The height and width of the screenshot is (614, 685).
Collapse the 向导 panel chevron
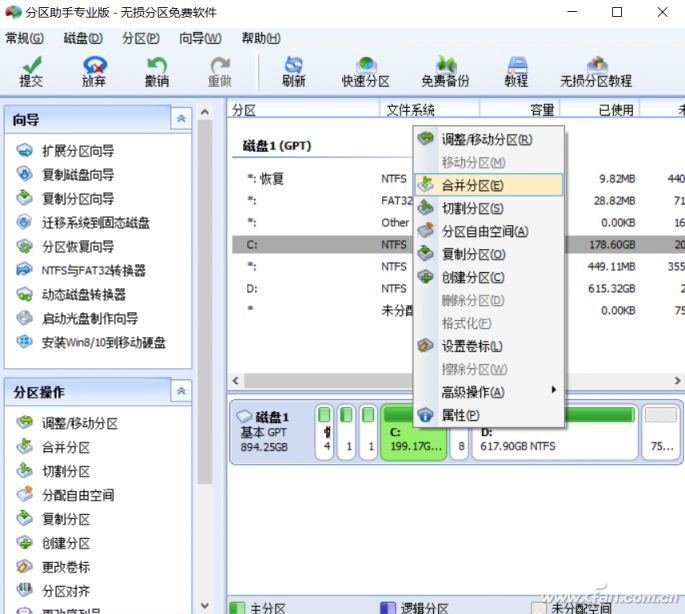click(x=181, y=118)
